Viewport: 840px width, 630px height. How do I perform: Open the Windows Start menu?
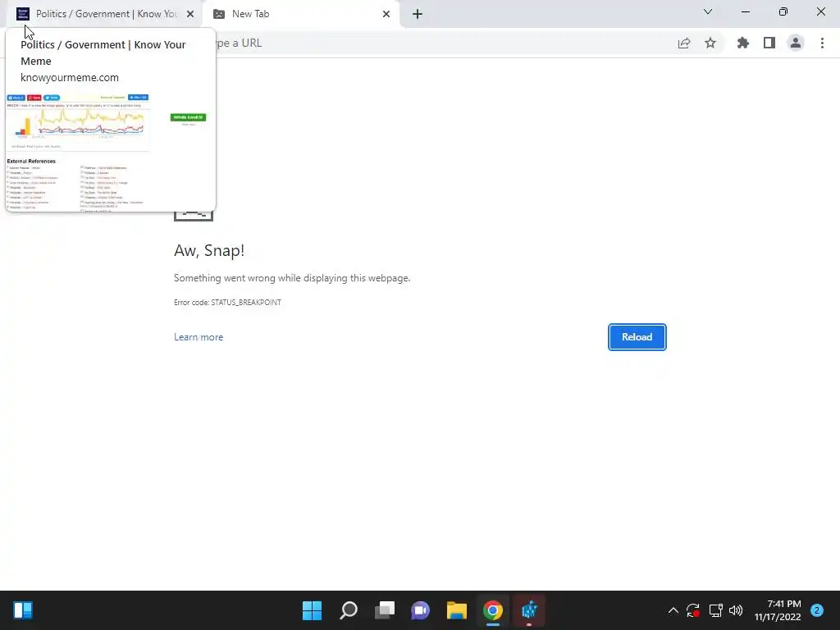(312, 610)
